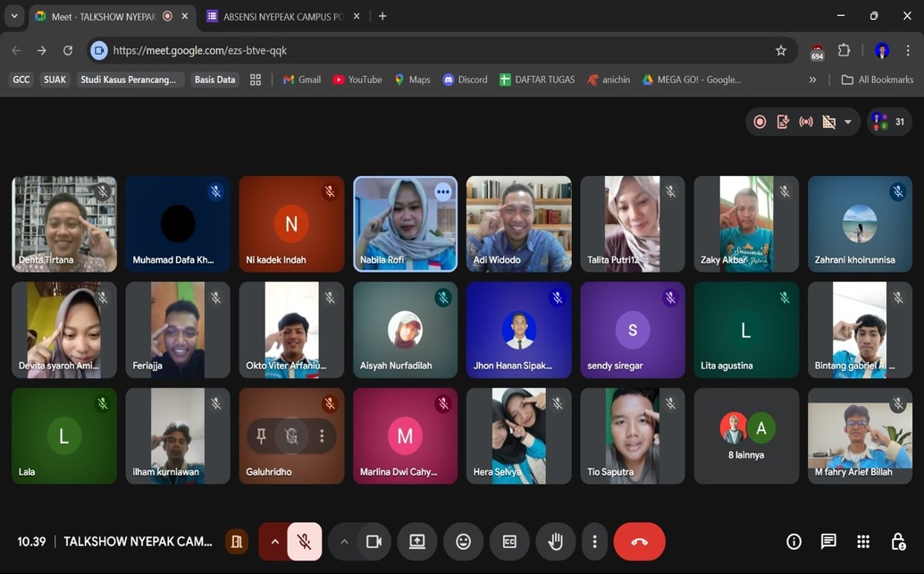924x574 pixels.
Task: Open the send a reaction emoji panel
Action: (x=463, y=542)
